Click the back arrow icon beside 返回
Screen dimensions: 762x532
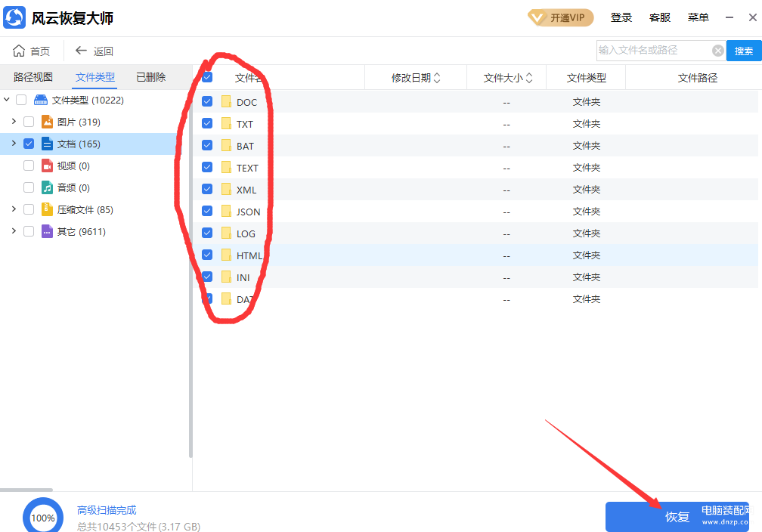click(x=81, y=51)
